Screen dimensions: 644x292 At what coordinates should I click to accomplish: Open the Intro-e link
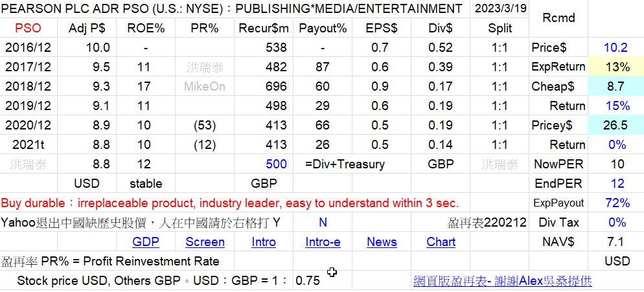[x=323, y=242]
